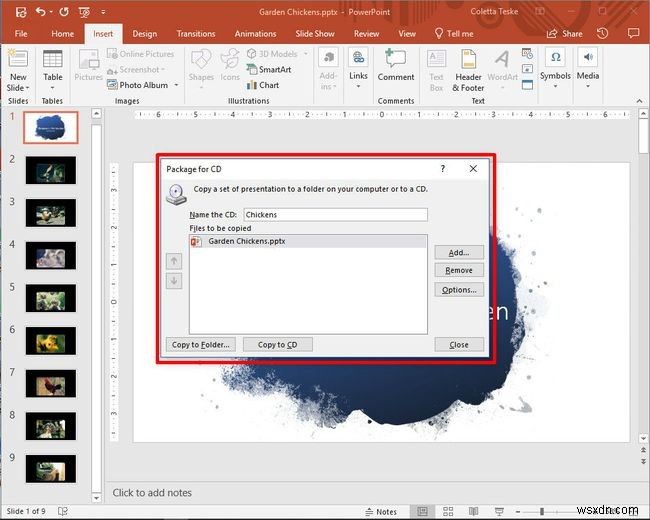
Task: Click the Name the CD text field
Action: click(335, 214)
